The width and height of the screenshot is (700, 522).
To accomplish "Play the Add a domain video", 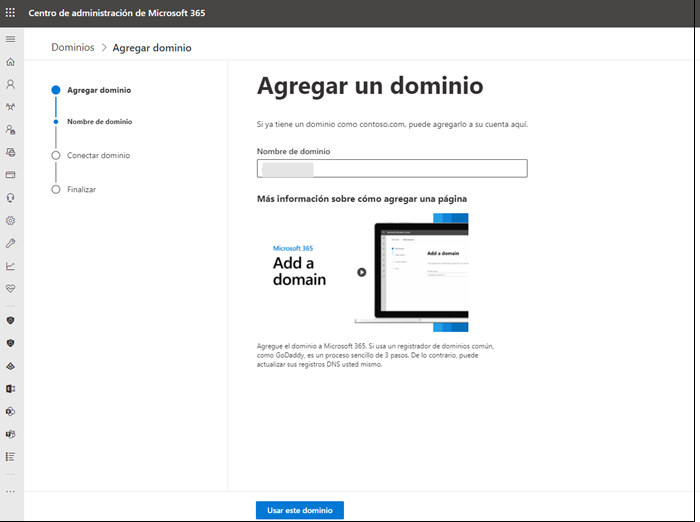I will [362, 272].
